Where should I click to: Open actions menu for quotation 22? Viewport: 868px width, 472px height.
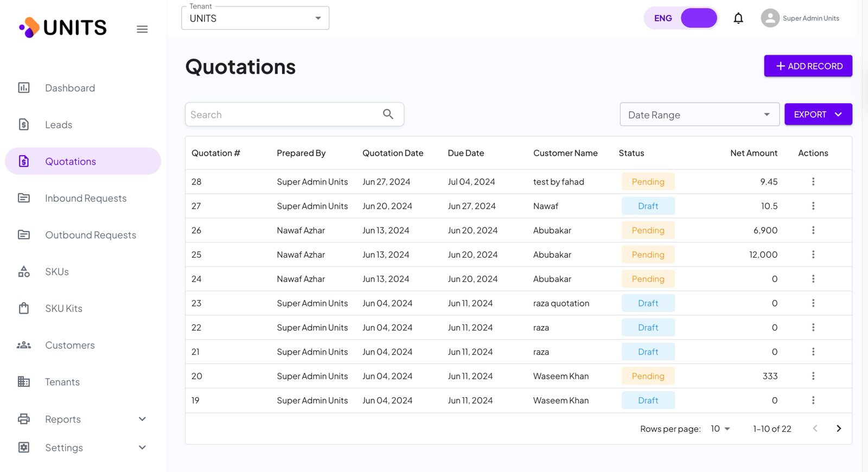pyautogui.click(x=813, y=328)
